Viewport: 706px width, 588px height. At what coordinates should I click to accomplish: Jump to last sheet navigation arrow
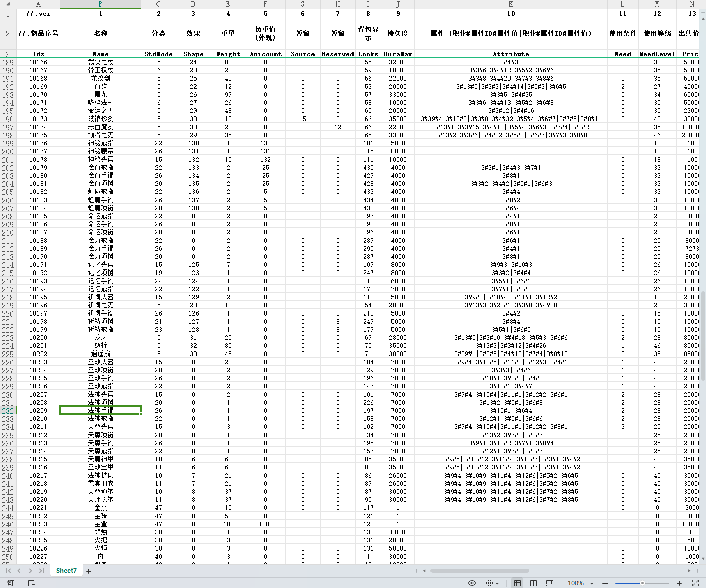(x=41, y=571)
